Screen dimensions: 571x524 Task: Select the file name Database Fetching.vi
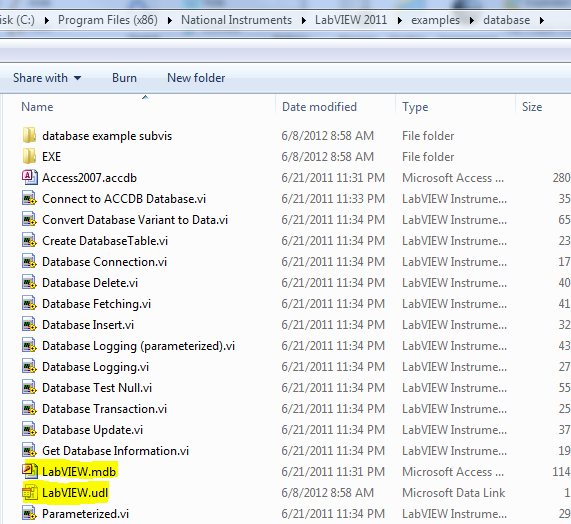click(97, 304)
